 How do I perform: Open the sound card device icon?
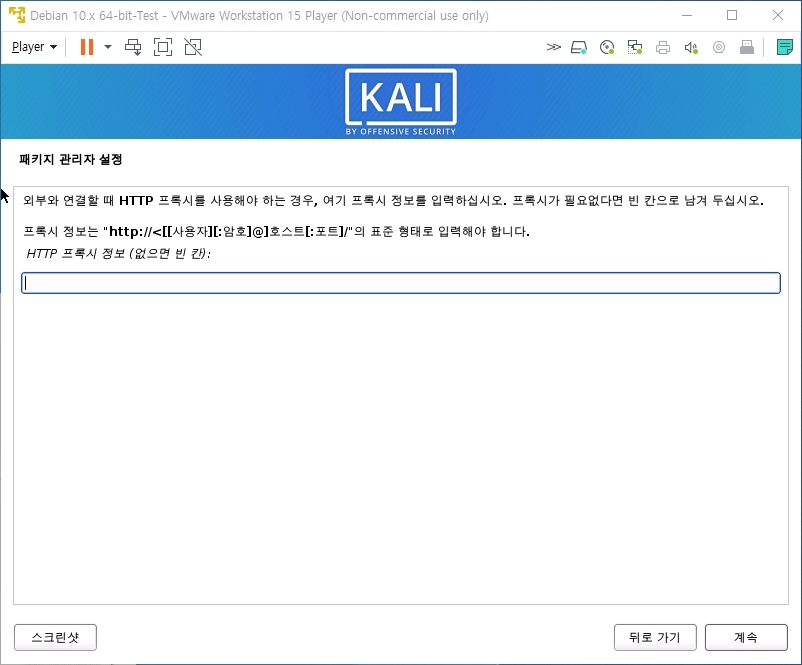(691, 48)
